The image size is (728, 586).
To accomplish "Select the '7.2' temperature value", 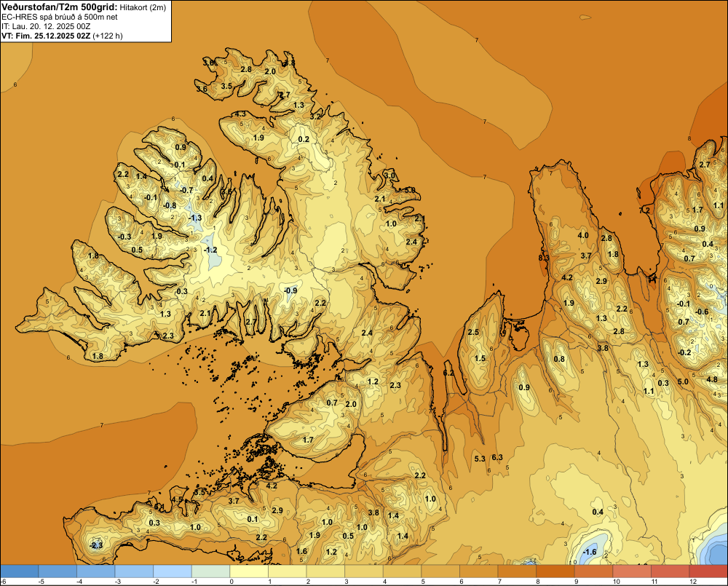I will [644, 210].
